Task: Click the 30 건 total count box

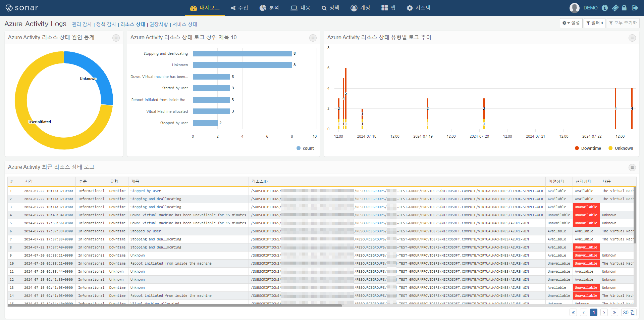Action: coord(629,313)
